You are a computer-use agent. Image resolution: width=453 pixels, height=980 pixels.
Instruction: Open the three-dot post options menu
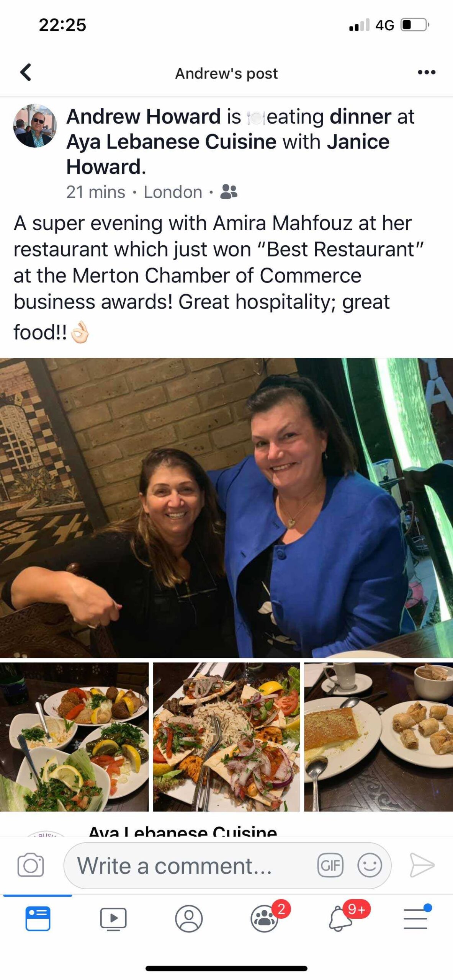[x=427, y=72]
